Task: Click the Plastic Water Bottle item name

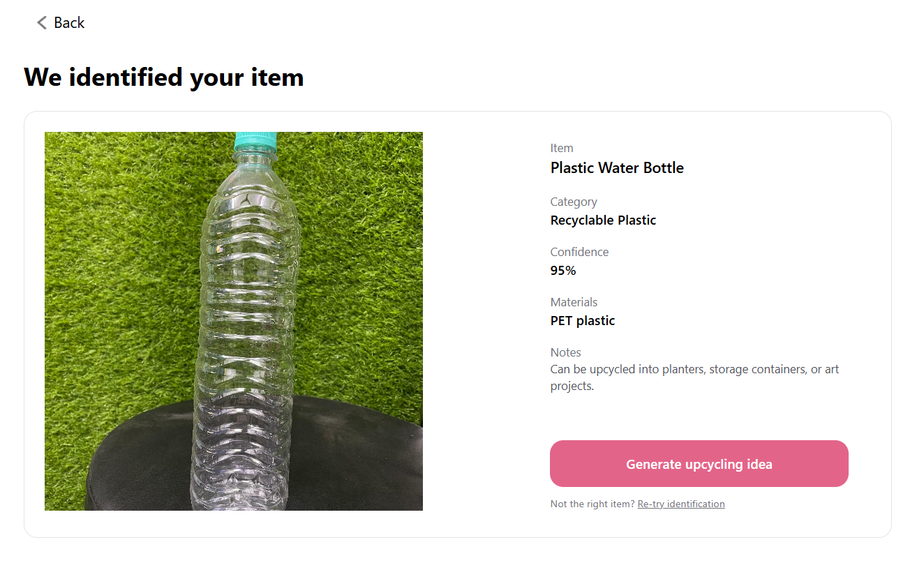Action: coord(617,167)
